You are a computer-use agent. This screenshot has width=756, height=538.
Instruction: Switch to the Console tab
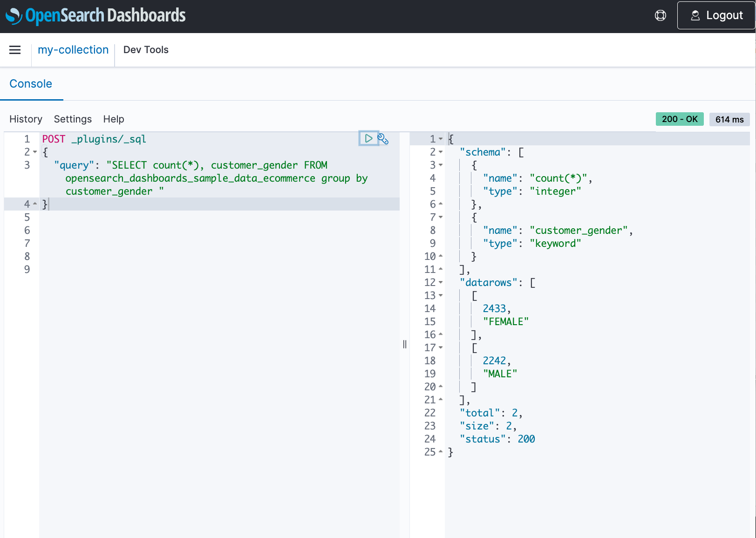(x=31, y=84)
